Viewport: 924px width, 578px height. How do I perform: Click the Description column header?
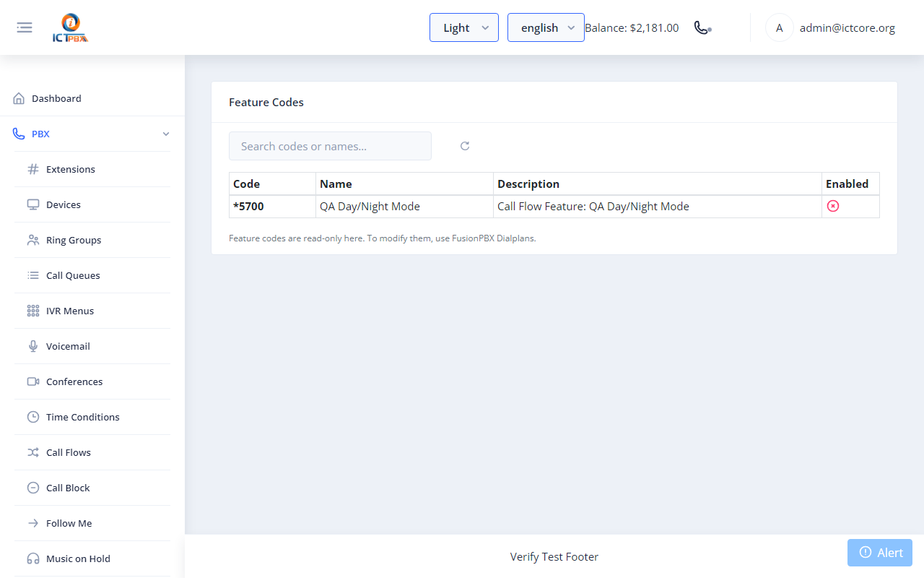point(658,184)
